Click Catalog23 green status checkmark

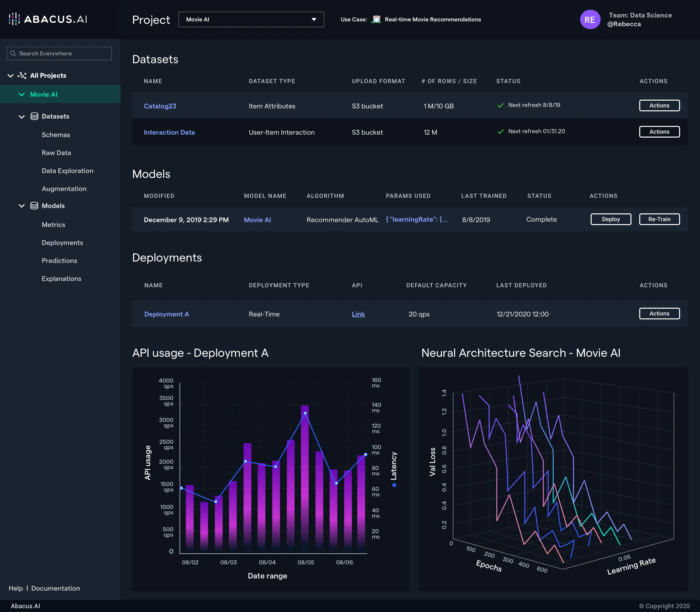500,105
